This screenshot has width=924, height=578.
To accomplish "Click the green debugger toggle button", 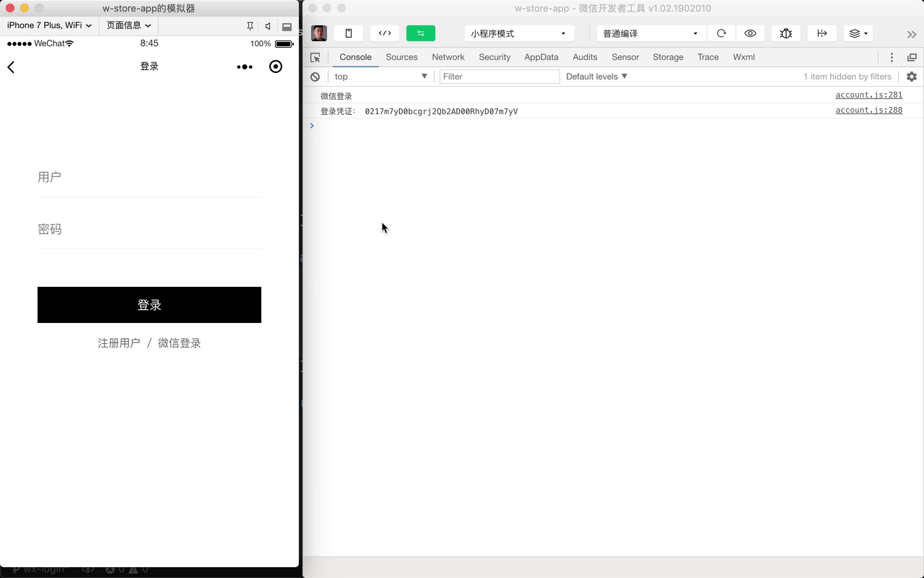I will click(421, 33).
